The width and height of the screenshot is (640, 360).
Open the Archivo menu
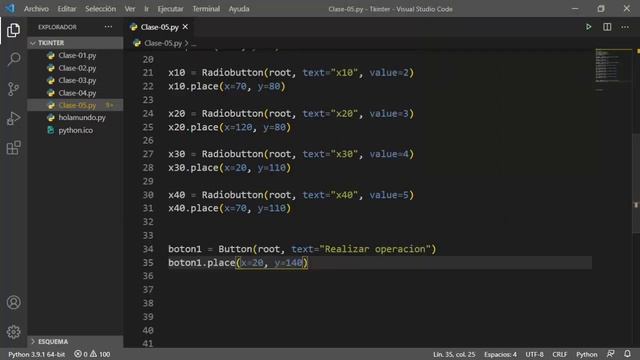[36, 9]
